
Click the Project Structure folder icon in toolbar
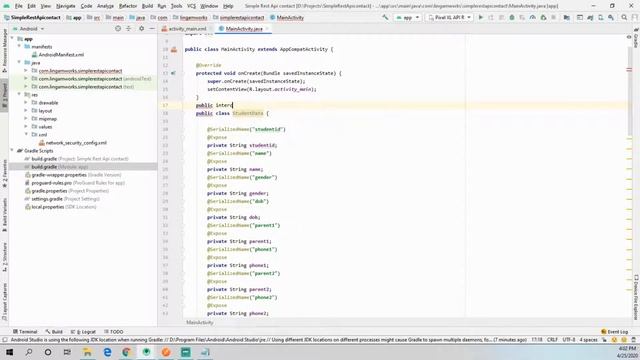[567, 18]
